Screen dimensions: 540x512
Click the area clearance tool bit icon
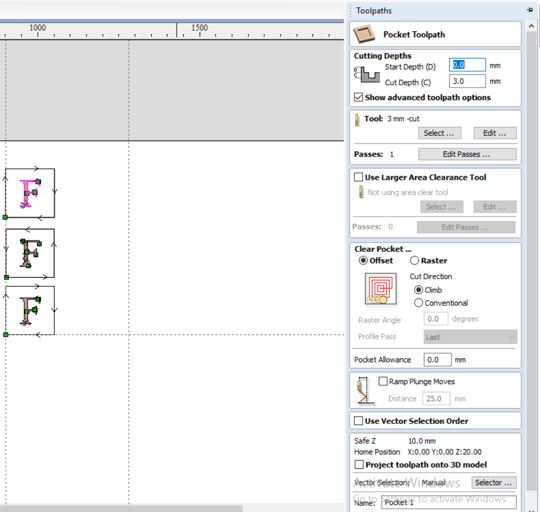click(x=361, y=192)
